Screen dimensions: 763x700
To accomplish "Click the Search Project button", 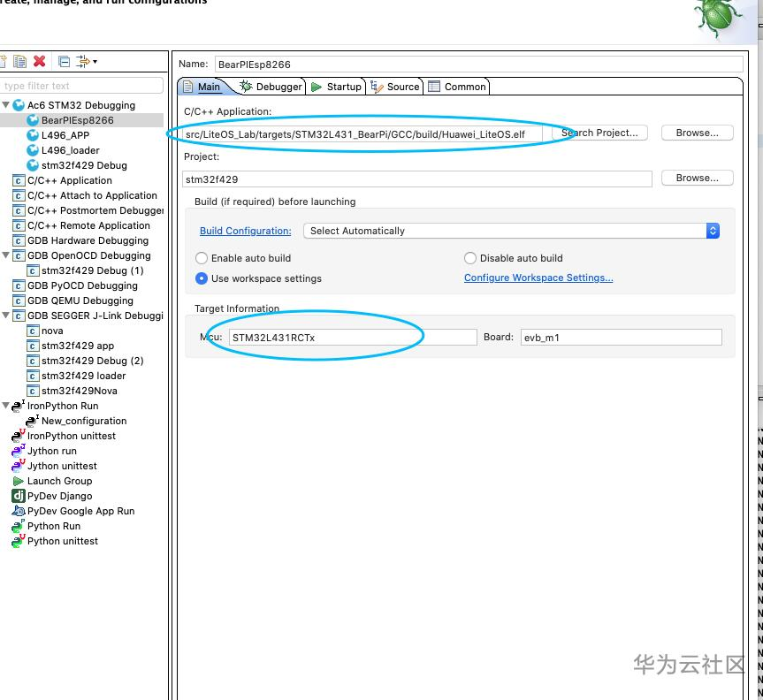I will click(x=599, y=133).
